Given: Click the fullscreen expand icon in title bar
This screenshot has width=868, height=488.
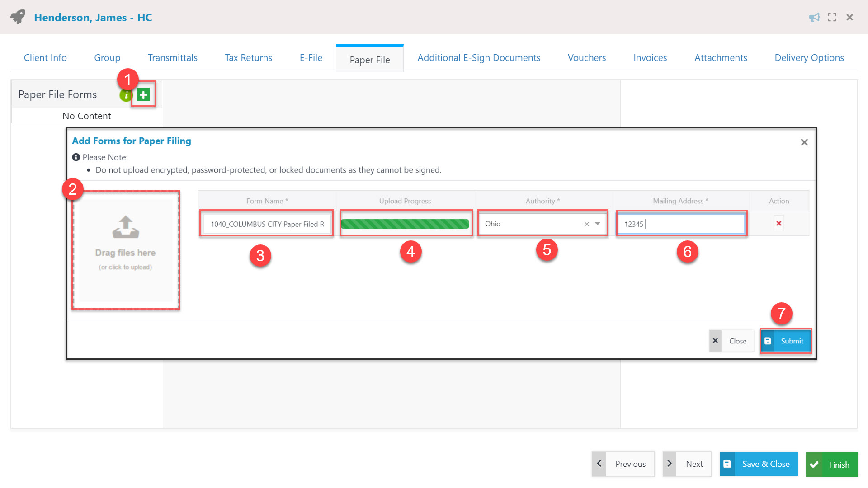Looking at the screenshot, I should (832, 17).
